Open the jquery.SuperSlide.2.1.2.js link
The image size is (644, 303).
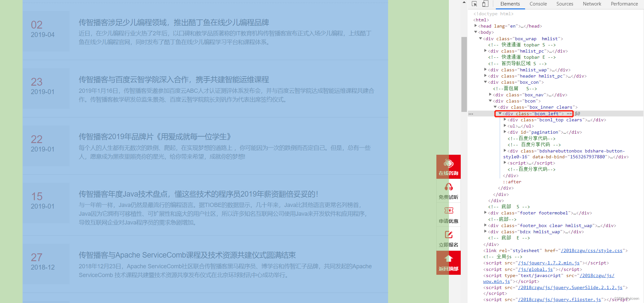click(x=570, y=287)
